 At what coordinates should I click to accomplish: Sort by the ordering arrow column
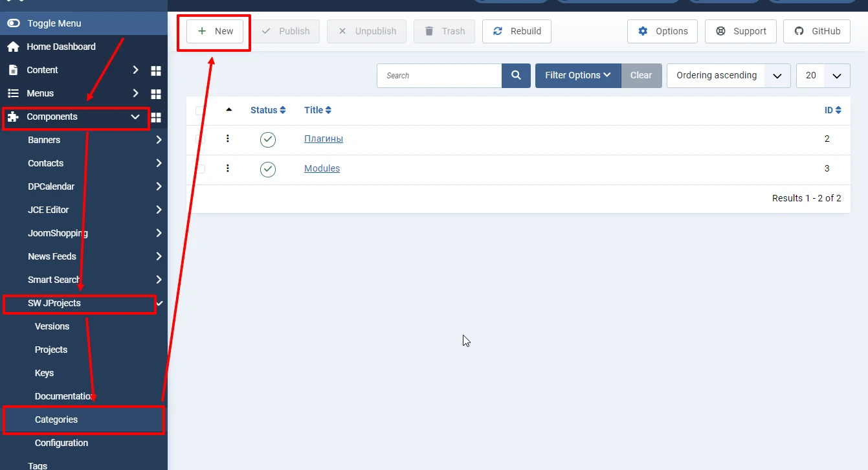(x=228, y=110)
